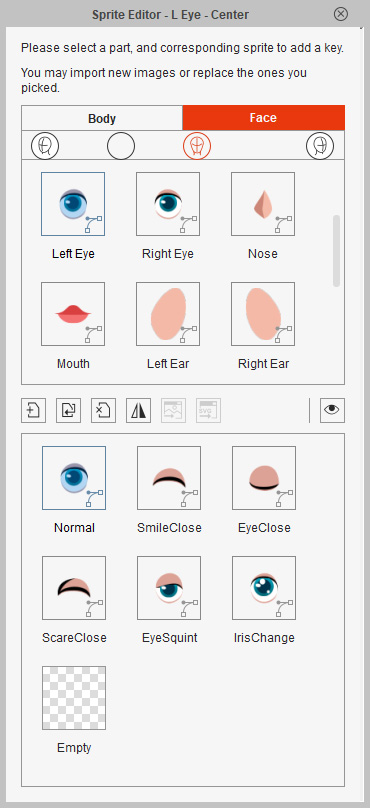The image size is (370, 808).
Task: Click the "ScareClose" label text
Action: click(74, 638)
